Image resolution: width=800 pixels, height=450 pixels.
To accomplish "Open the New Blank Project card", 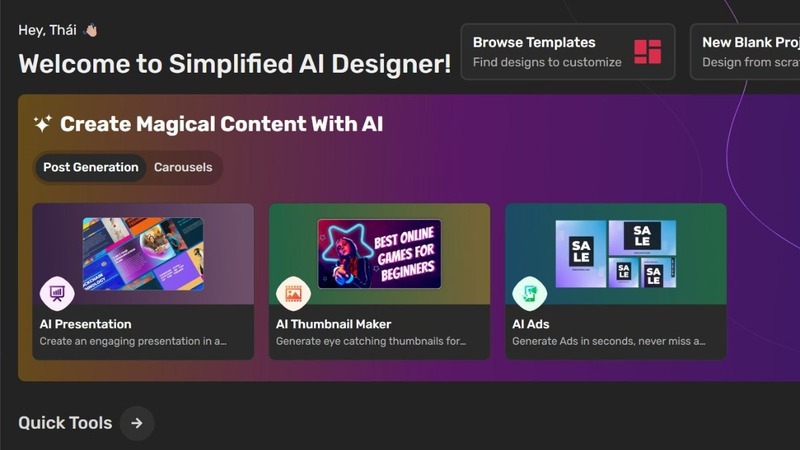I will coord(745,52).
